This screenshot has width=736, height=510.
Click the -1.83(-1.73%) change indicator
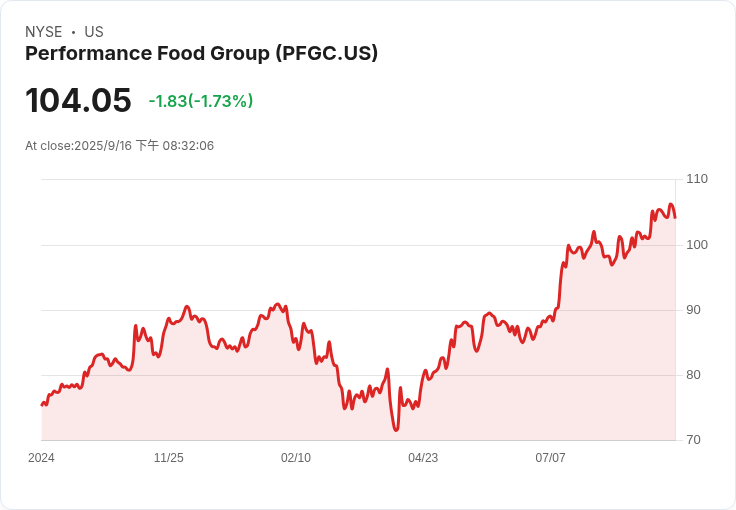[200, 101]
